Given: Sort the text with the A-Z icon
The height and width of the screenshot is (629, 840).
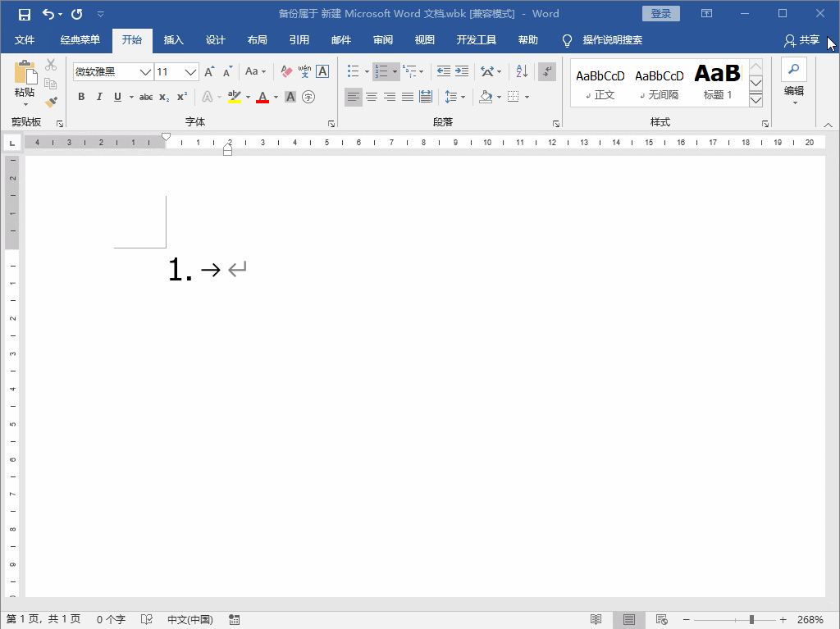Looking at the screenshot, I should tap(522, 71).
